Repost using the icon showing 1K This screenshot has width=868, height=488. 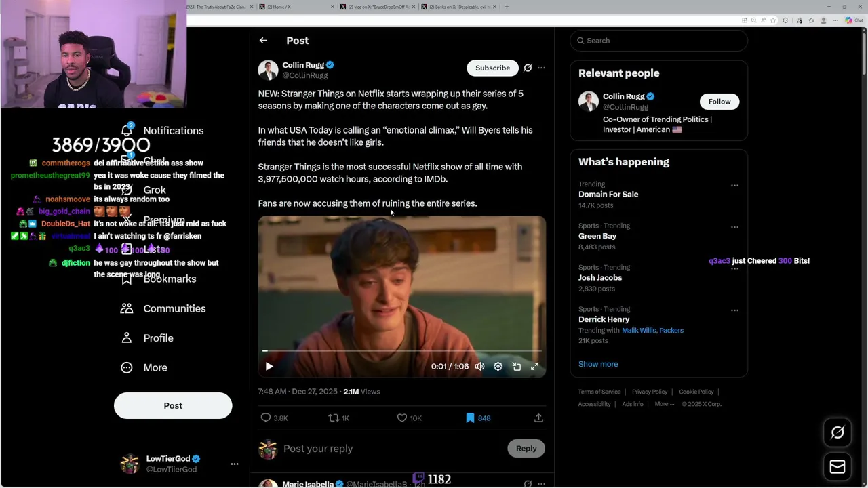(334, 418)
